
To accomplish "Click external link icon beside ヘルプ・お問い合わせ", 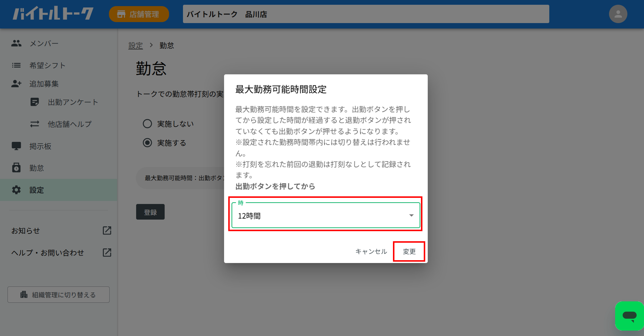I will click(x=107, y=252).
